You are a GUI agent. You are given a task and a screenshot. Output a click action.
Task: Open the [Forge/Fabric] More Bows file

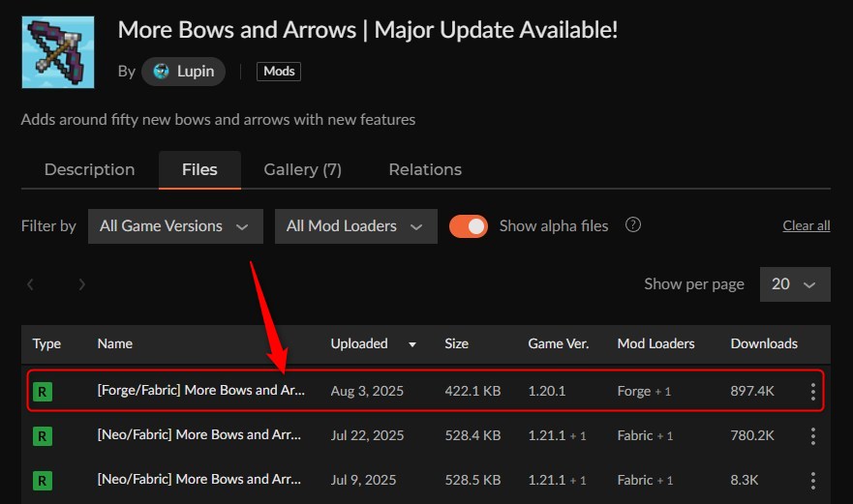tap(200, 391)
